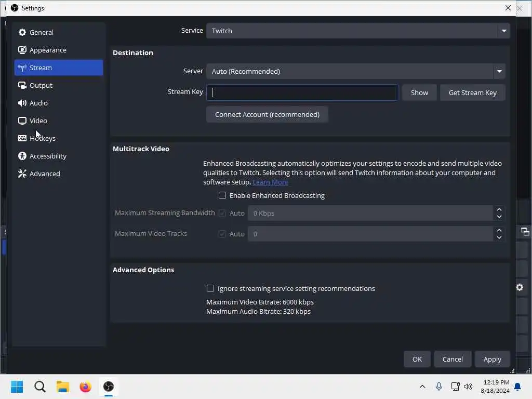
Task: Toggle Auto for Maximum Streaming Bandwidth
Action: pyautogui.click(x=222, y=213)
